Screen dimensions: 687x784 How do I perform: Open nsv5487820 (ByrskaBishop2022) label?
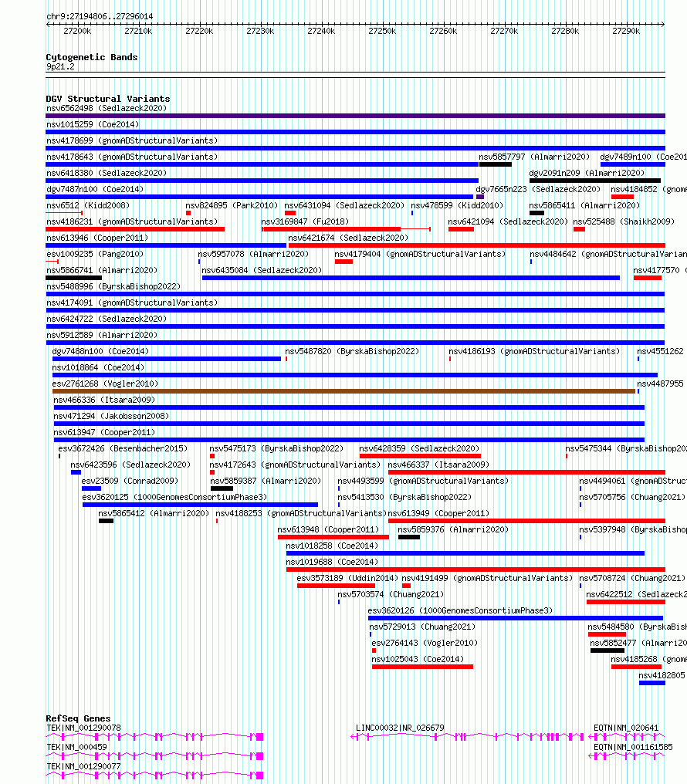[353, 352]
